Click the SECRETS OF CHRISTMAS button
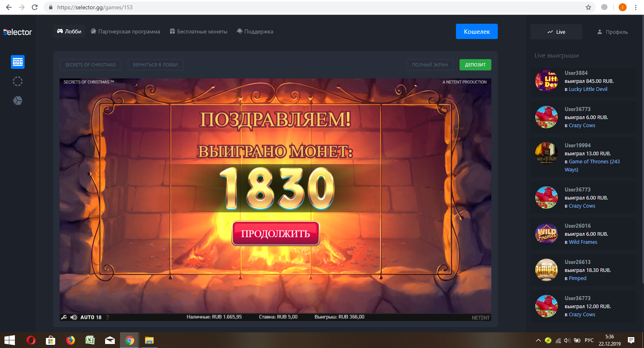Screen dimensions: 644x348 (x=91, y=65)
